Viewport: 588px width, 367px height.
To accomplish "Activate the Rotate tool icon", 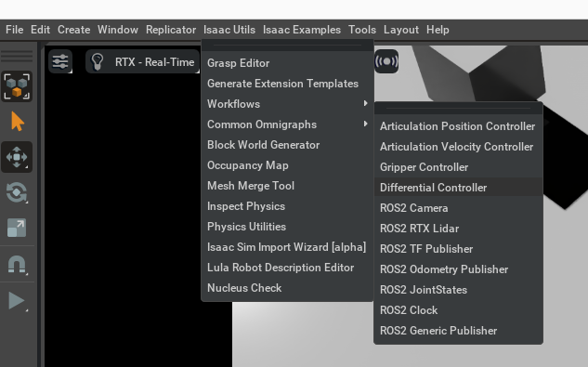I will (x=17, y=192).
